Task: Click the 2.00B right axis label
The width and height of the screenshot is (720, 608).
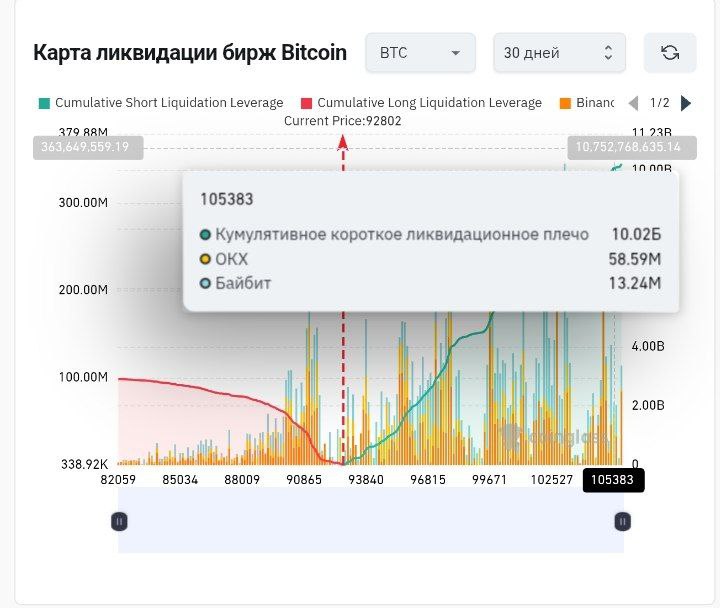Action: [x=648, y=405]
